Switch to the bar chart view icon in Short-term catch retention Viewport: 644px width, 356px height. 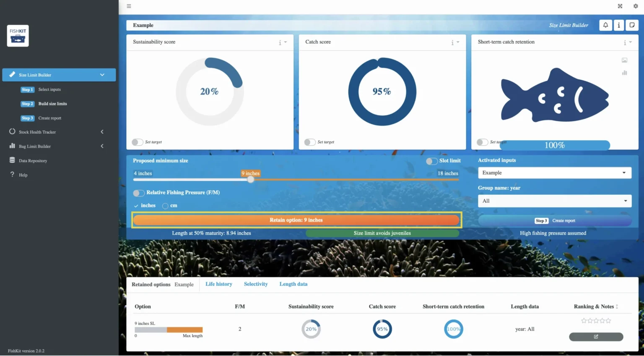(624, 73)
